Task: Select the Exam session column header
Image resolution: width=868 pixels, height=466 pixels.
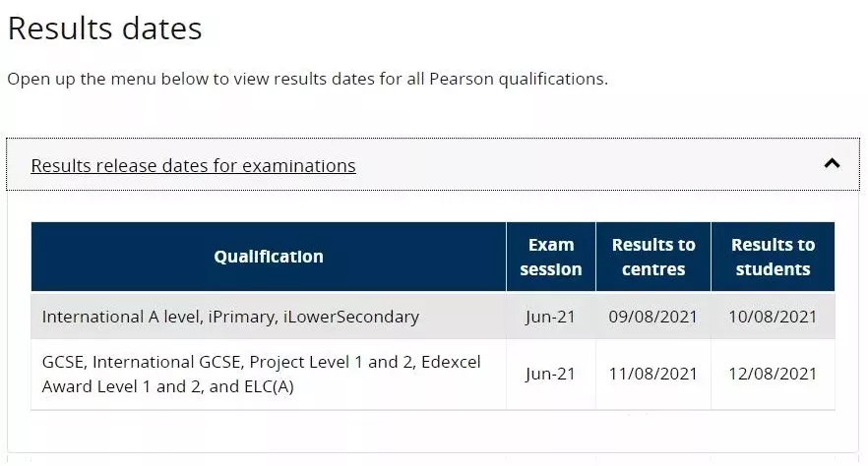Action: [x=551, y=257]
